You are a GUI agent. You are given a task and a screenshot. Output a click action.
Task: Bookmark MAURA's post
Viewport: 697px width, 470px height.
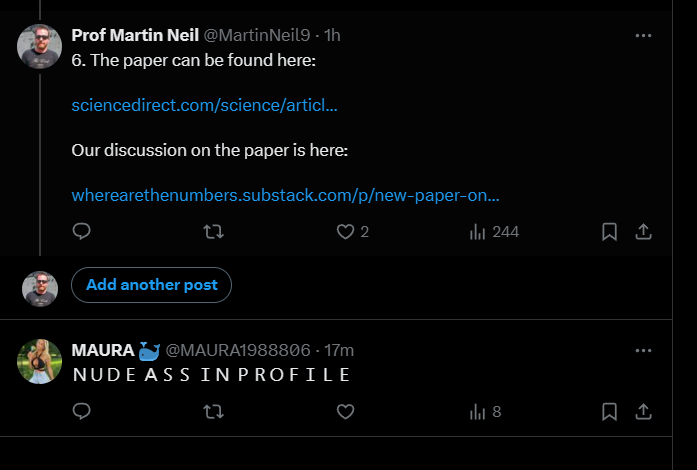pos(609,411)
